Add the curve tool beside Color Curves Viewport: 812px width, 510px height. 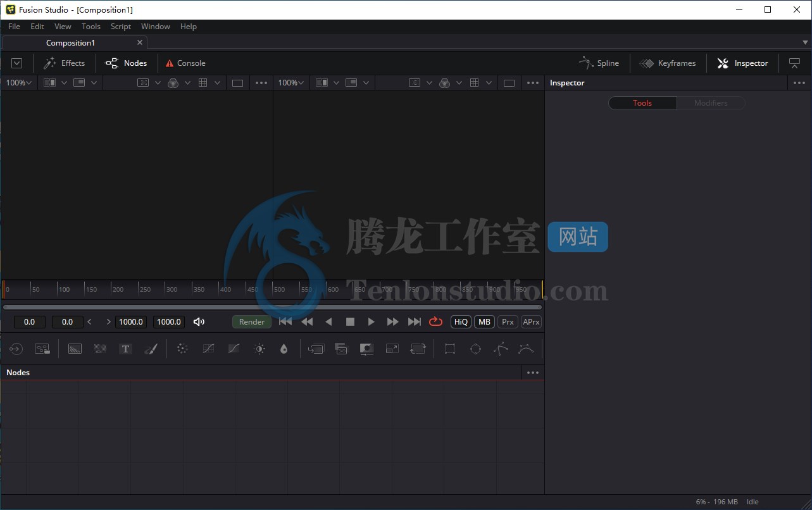[x=234, y=349]
